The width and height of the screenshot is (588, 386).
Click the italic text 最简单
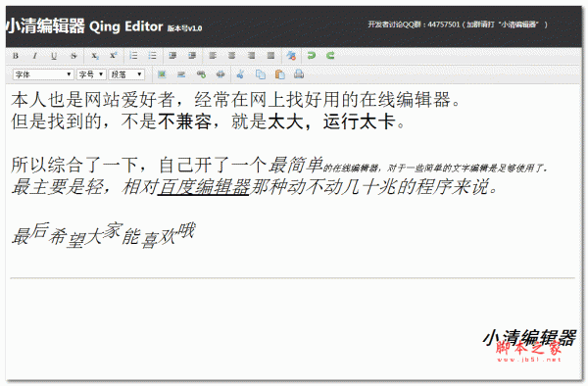tap(296, 165)
